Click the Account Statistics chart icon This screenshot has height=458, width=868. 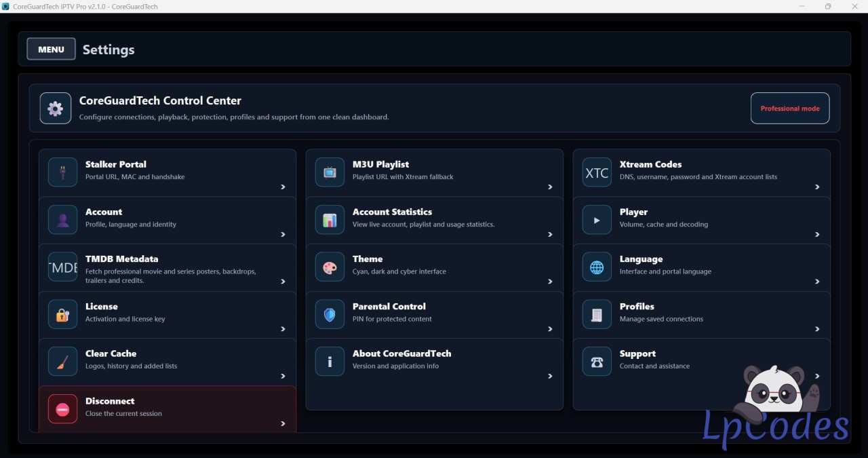(x=330, y=220)
